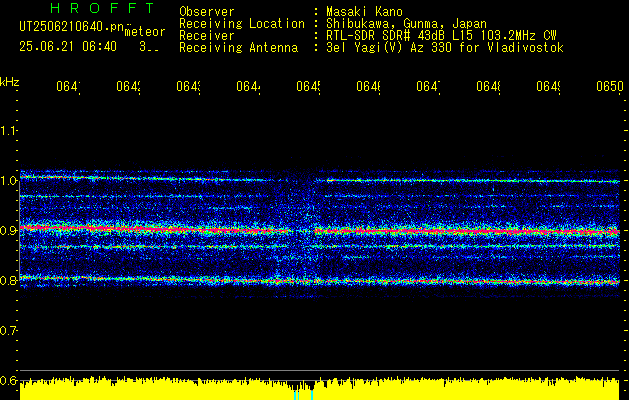Click the Receiving Antenna label
Image resolution: width=629 pixels, height=400 pixels.
(x=238, y=48)
